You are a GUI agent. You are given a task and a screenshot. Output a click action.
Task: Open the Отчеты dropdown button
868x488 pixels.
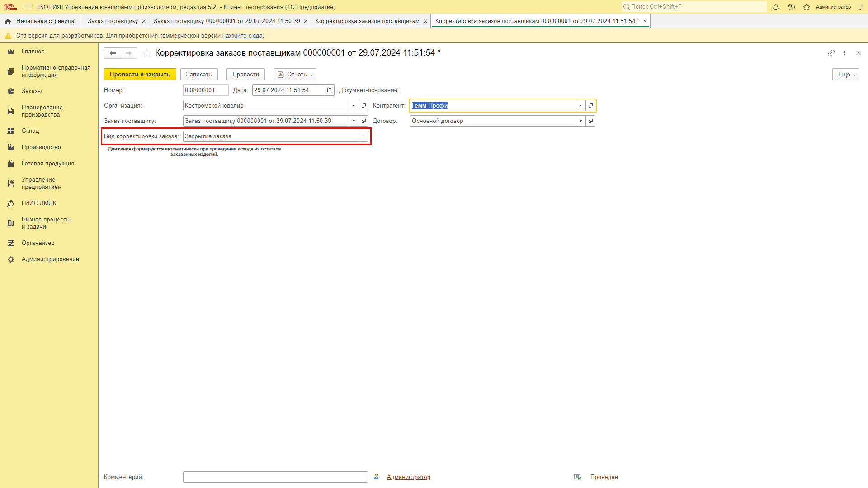click(295, 75)
